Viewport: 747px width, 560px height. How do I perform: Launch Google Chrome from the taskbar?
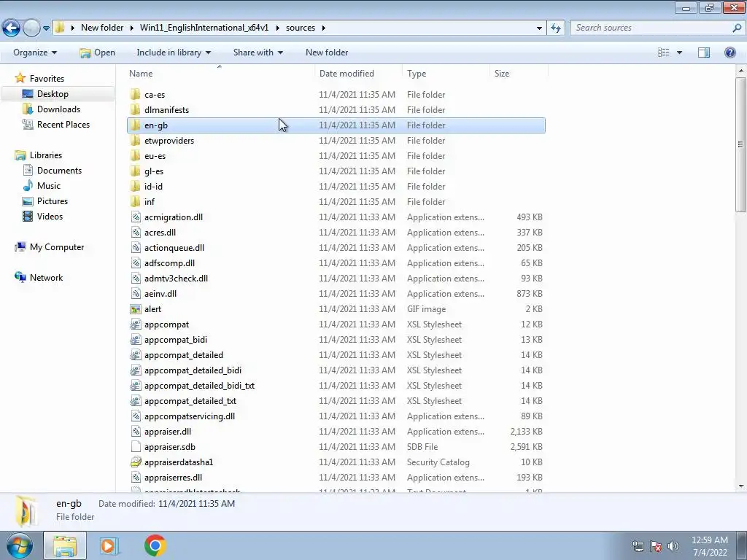tap(155, 545)
